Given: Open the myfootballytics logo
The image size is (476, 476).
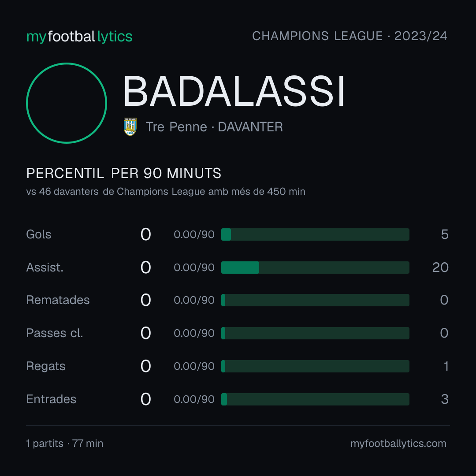Looking at the screenshot, I should pos(79,37).
